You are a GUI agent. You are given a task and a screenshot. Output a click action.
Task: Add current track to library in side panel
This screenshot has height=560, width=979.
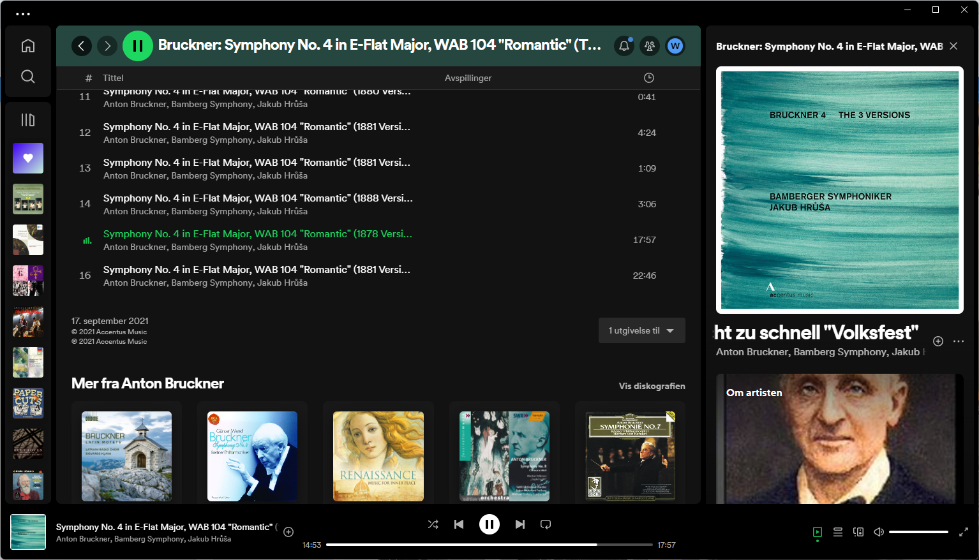(x=938, y=341)
